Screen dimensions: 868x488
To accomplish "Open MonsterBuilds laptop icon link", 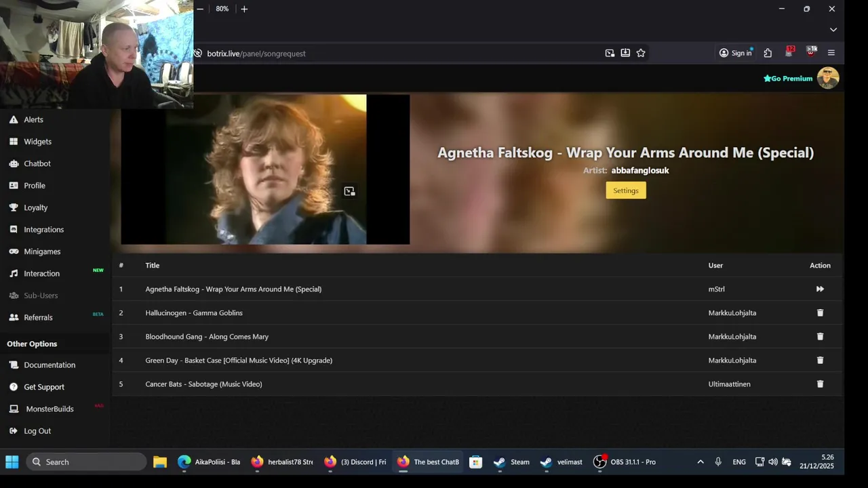I will click(14, 409).
